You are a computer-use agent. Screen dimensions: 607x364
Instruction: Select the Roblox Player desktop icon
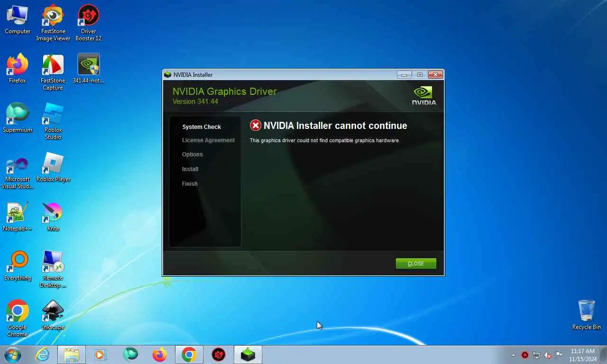point(53,168)
